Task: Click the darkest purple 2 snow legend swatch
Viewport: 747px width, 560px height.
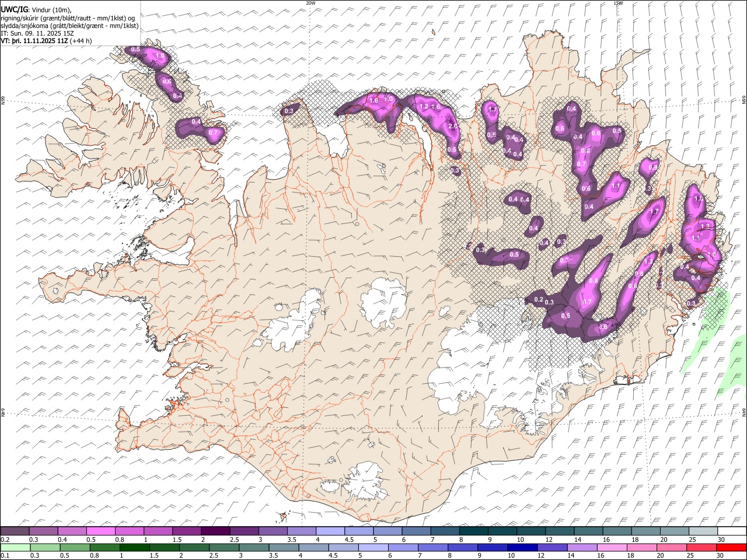Action: [215, 531]
